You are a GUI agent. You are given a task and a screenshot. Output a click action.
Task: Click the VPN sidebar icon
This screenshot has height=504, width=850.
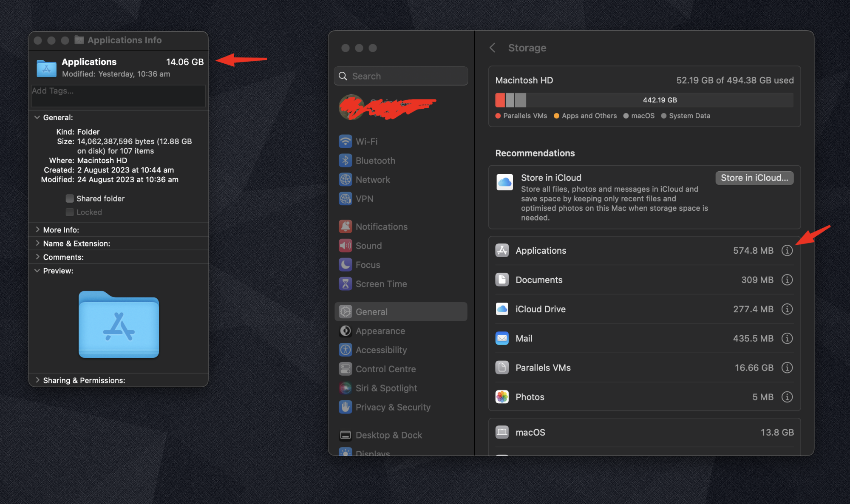(346, 199)
